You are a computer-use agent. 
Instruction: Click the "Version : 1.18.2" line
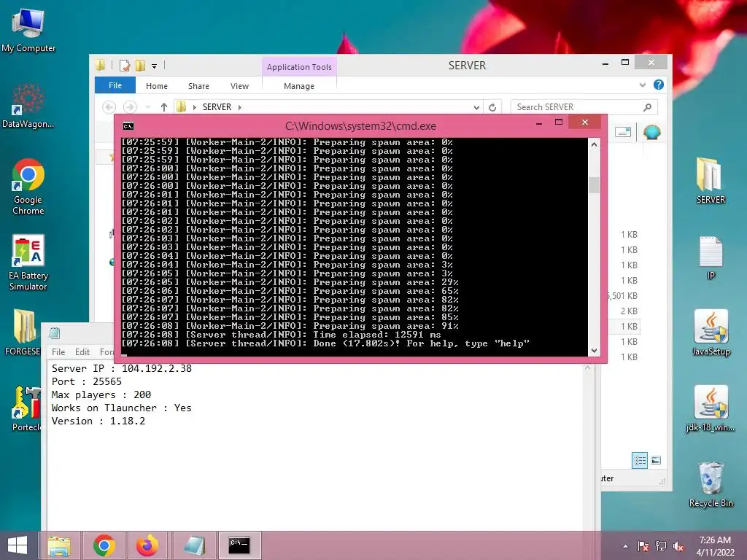coord(98,421)
